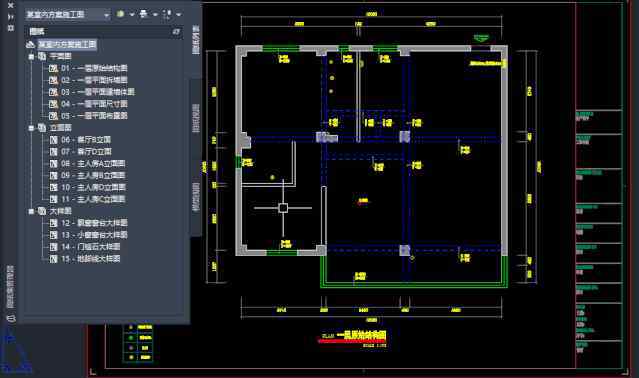Open the arrow beside the publish icon
This screenshot has height=378, width=639.
(155, 15)
